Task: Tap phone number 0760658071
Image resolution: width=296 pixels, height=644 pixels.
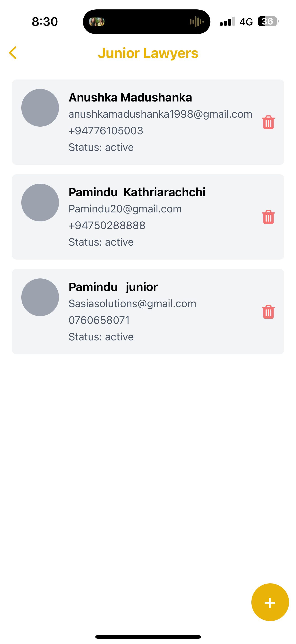Action: click(99, 320)
